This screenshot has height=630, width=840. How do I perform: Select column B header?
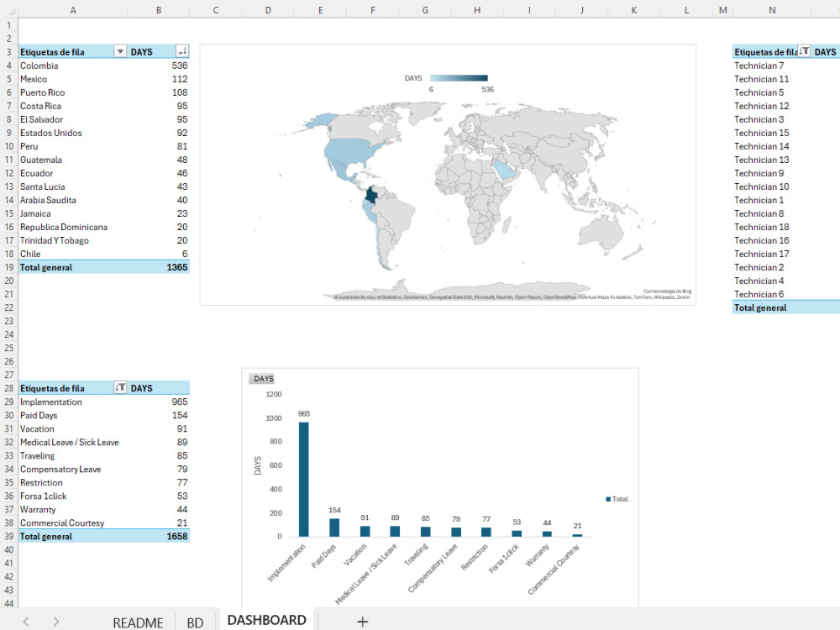[x=159, y=9]
